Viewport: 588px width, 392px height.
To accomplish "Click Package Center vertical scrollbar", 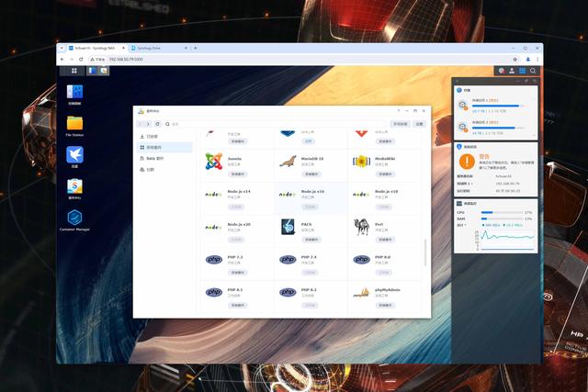I will (x=424, y=252).
